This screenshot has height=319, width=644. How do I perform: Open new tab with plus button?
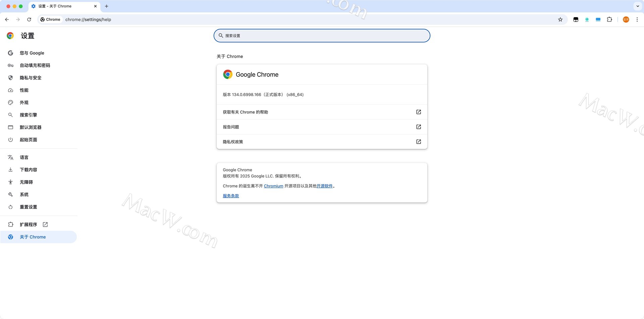107,6
